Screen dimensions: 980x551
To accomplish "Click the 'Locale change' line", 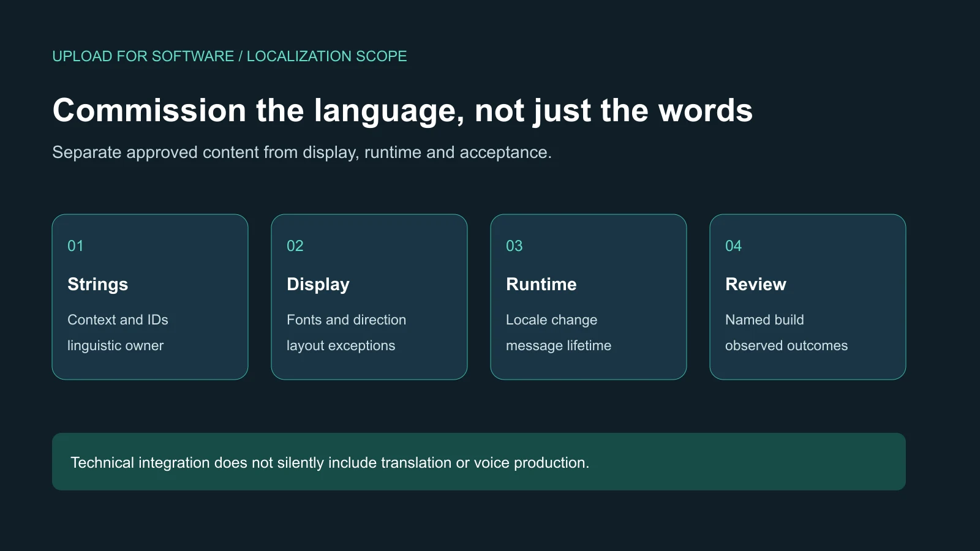I will pos(551,320).
